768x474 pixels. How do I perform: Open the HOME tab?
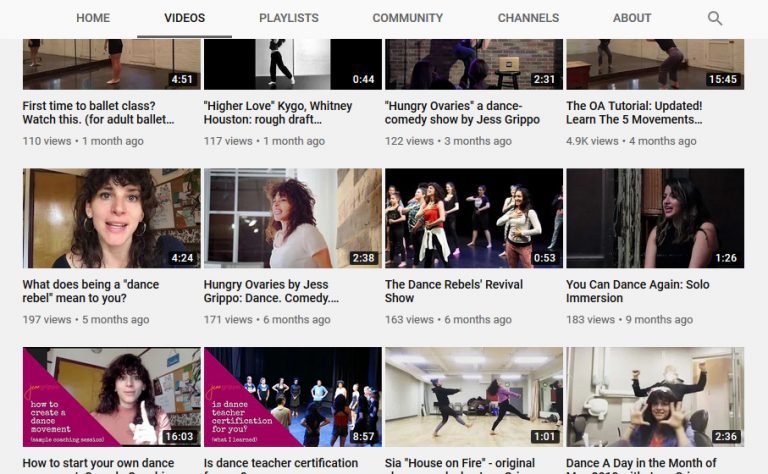(93, 18)
